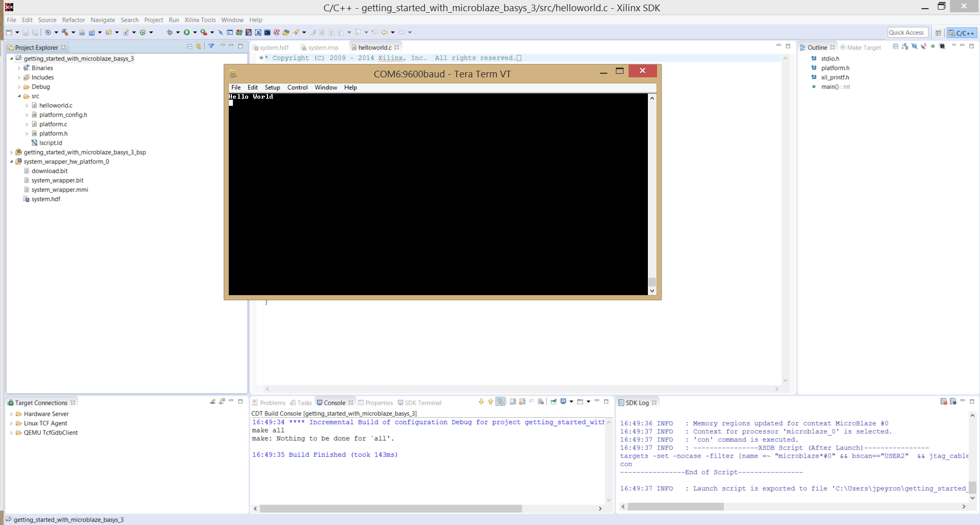Click the Quick Access field
Image resolution: width=980 pixels, height=525 pixels.
pyautogui.click(x=908, y=33)
